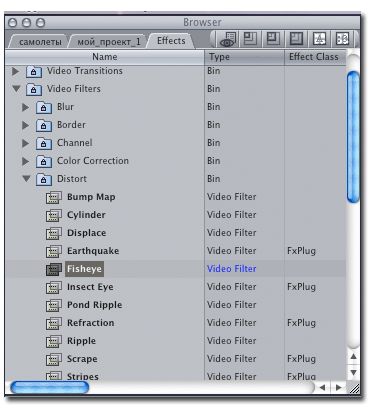Switch to the мой_проект_1 tab
The width and height of the screenshot is (371, 410).
click(109, 42)
